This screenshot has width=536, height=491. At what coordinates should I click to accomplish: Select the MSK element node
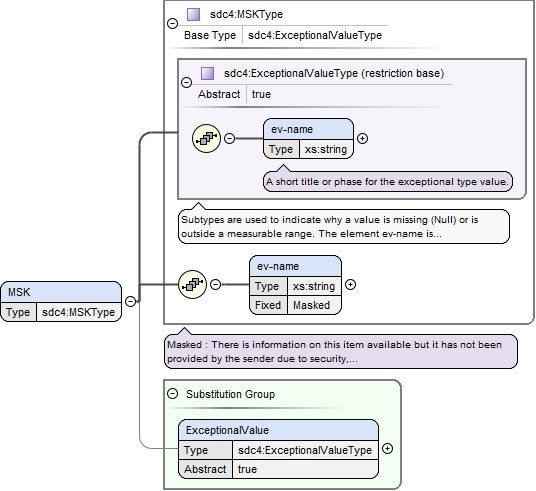pyautogui.click(x=61, y=302)
